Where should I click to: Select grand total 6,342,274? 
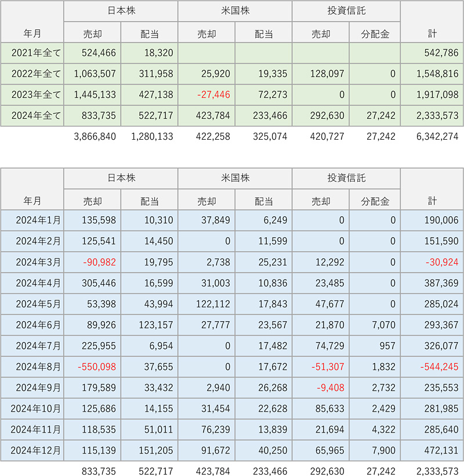[437, 137]
